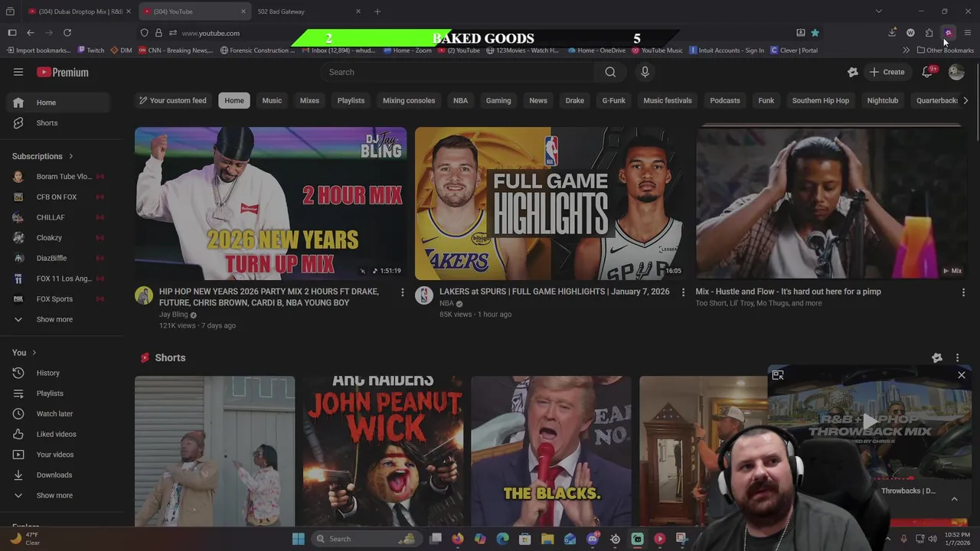Open the account avatar menu

click(955, 72)
